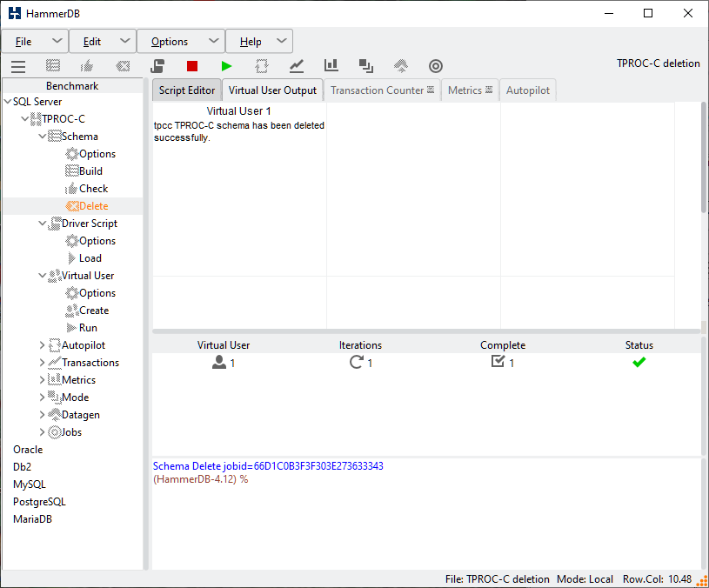
Task: Click the Options menu dropdown arrow
Action: point(213,41)
